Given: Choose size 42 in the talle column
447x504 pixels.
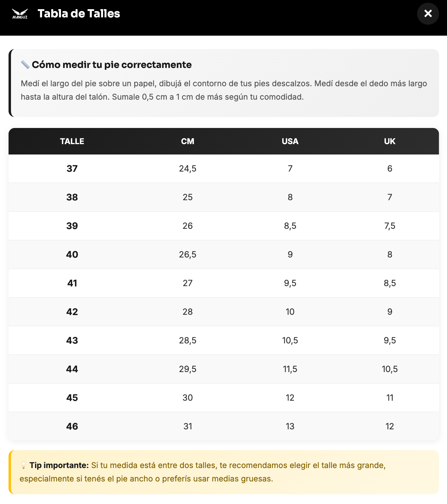Looking at the screenshot, I should coord(72,312).
